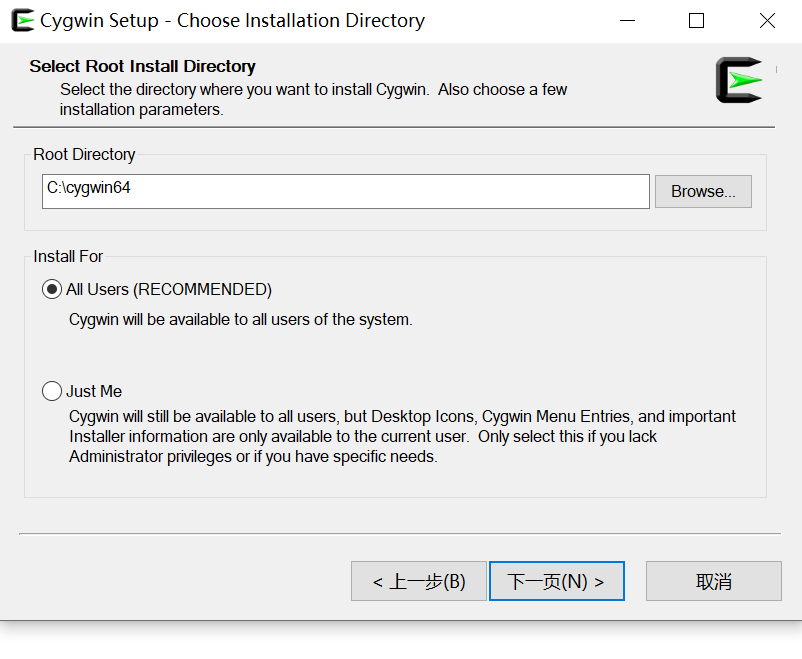Click the Cygwin icon in the title bar

(x=21, y=19)
